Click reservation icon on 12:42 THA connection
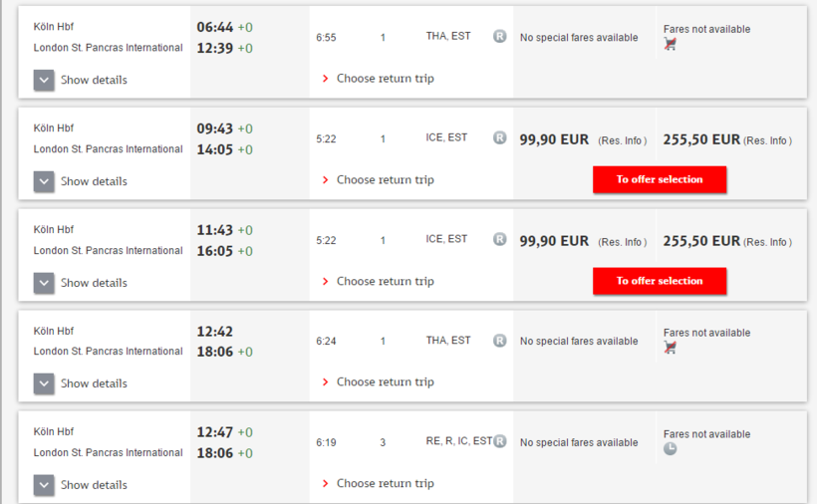Image resolution: width=817 pixels, height=504 pixels. (x=500, y=340)
